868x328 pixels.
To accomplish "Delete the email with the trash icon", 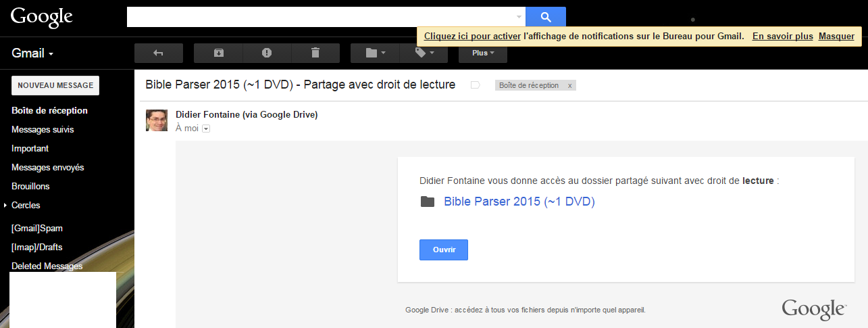I will pyautogui.click(x=315, y=53).
